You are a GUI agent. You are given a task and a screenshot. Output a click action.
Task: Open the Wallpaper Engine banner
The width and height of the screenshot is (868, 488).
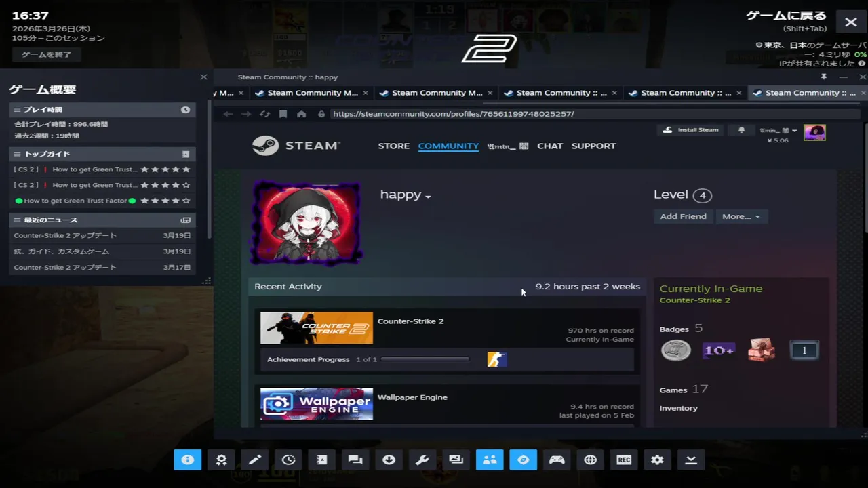317,404
